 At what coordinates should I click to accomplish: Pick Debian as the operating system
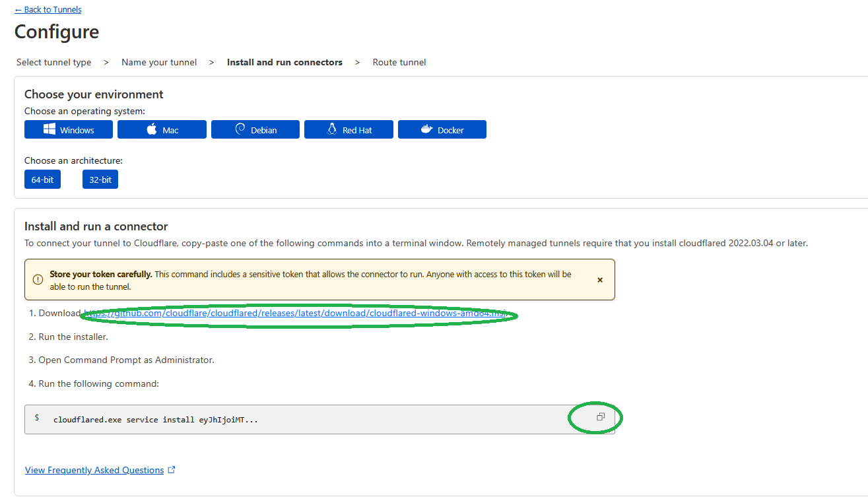click(x=255, y=130)
